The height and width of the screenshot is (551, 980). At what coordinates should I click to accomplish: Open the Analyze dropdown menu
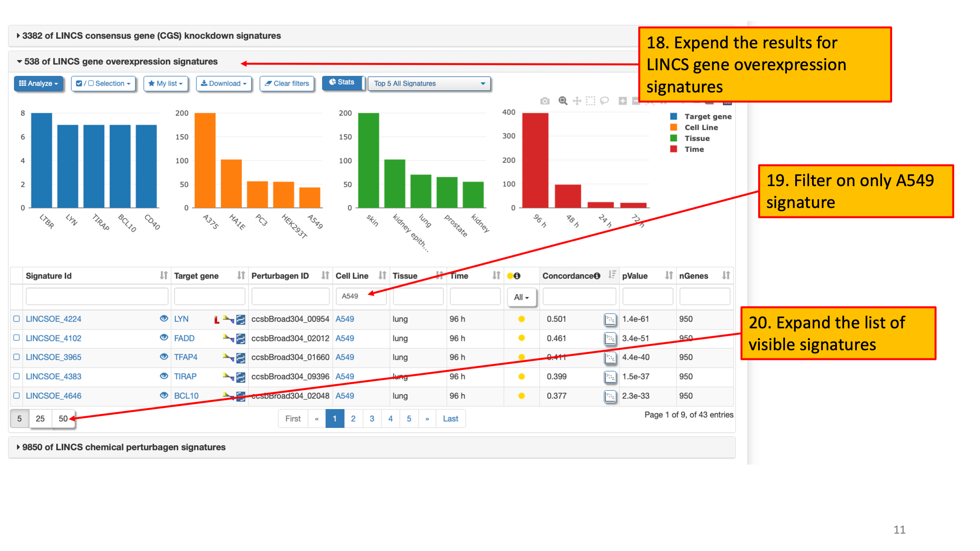39,83
